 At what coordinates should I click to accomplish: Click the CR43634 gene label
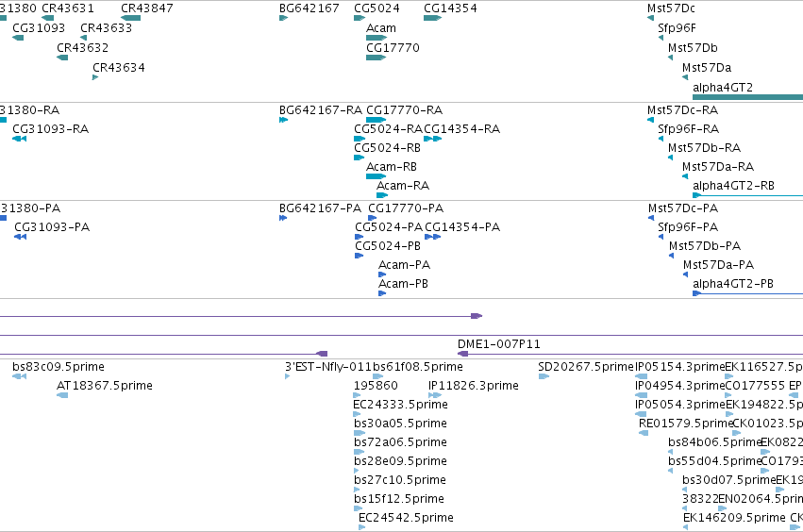tap(119, 68)
